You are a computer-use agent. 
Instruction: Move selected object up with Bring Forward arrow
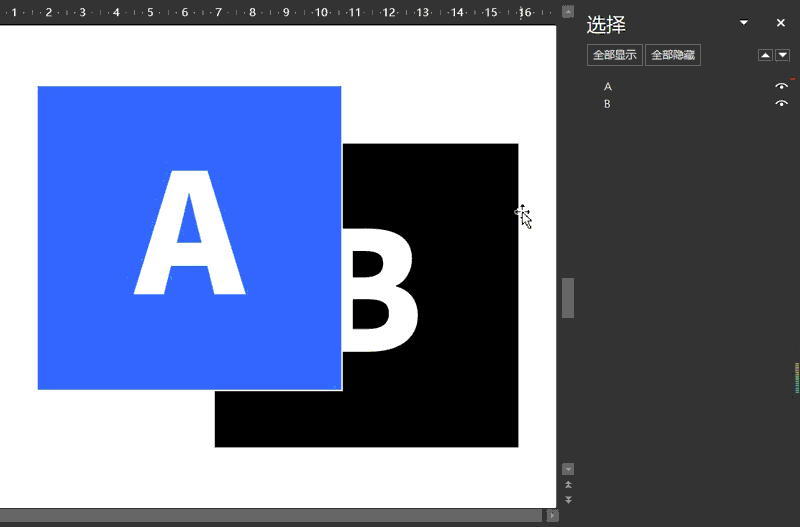pyautogui.click(x=765, y=55)
